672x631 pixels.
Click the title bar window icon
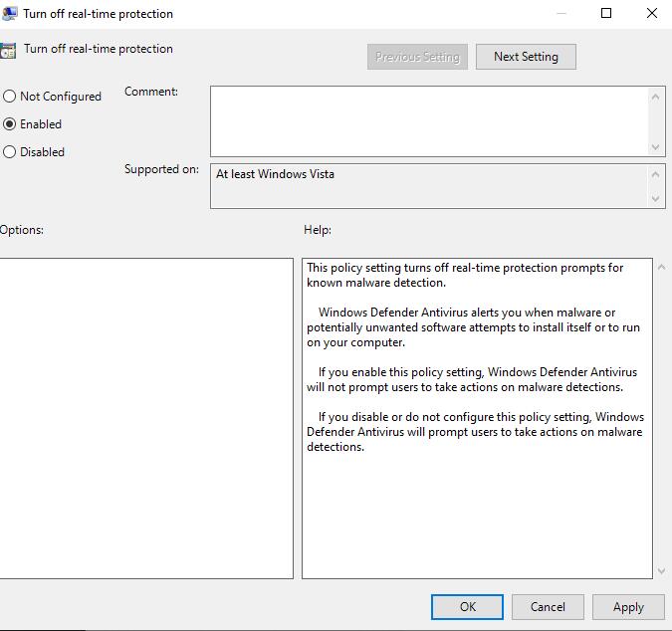point(9,14)
